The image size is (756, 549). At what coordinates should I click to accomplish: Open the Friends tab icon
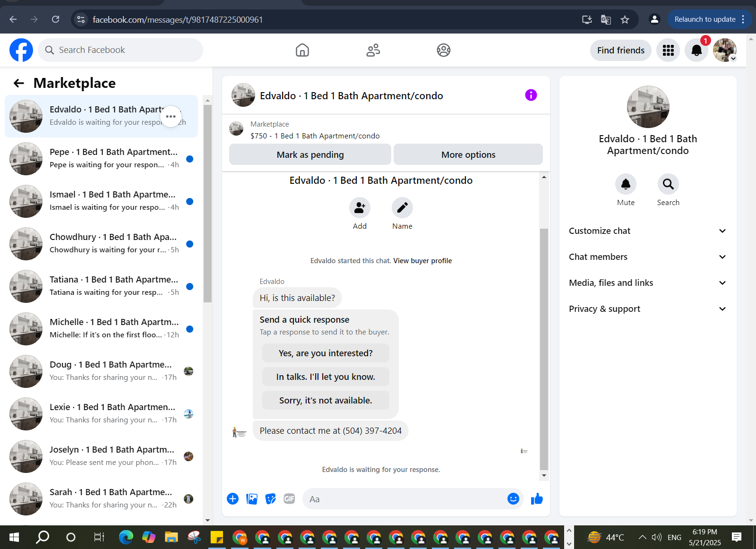click(373, 50)
